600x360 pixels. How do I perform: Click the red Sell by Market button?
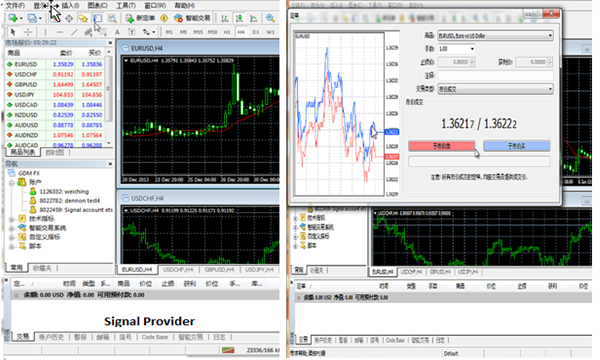[442, 146]
